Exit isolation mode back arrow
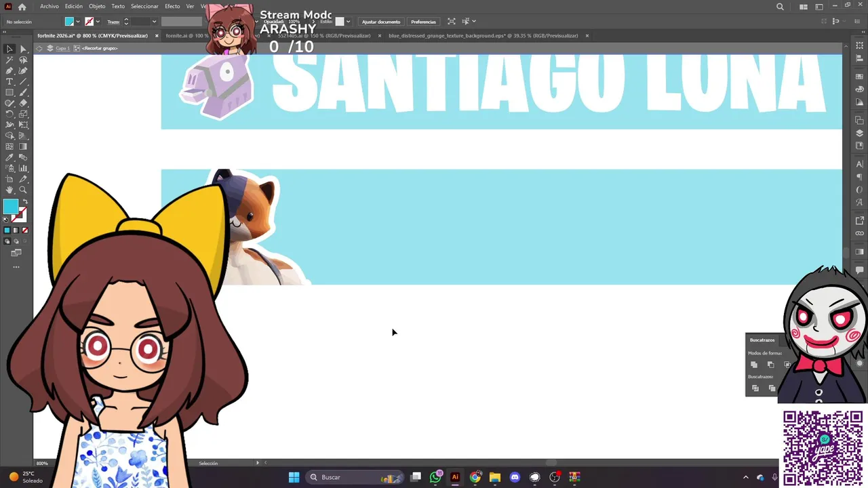The image size is (868, 488). pos(39,48)
